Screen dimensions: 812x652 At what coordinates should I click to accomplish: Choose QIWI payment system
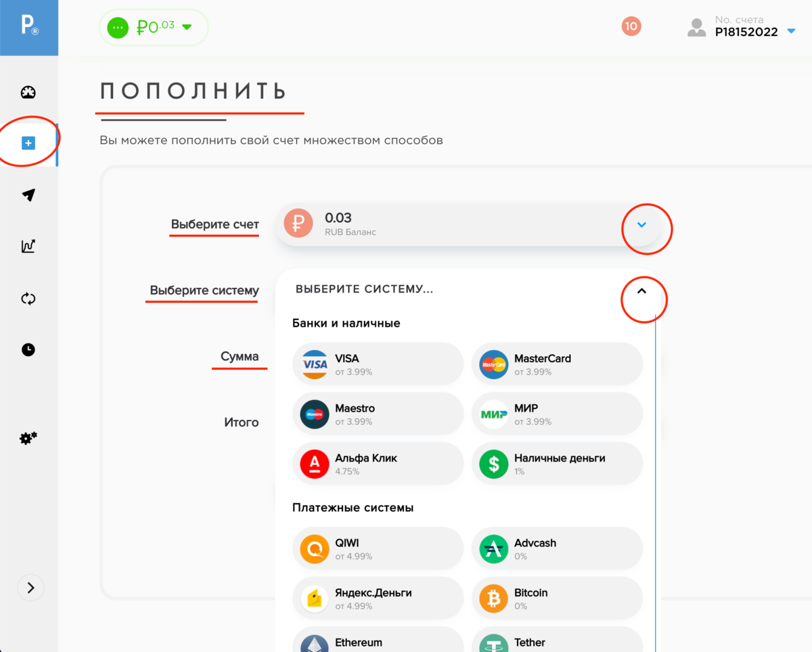point(378,548)
